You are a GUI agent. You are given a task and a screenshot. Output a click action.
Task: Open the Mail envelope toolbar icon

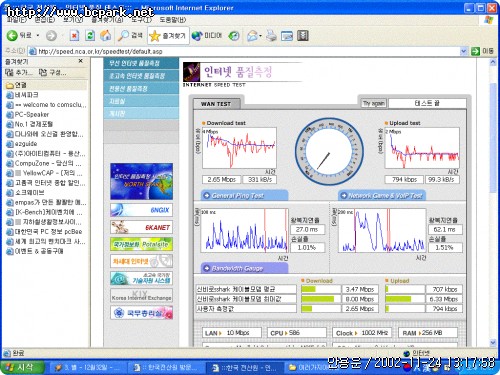point(252,36)
